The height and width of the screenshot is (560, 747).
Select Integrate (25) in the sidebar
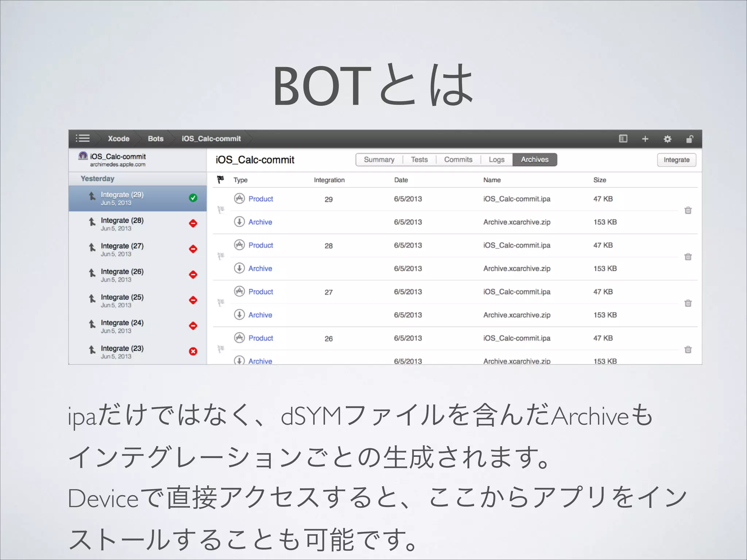point(138,300)
